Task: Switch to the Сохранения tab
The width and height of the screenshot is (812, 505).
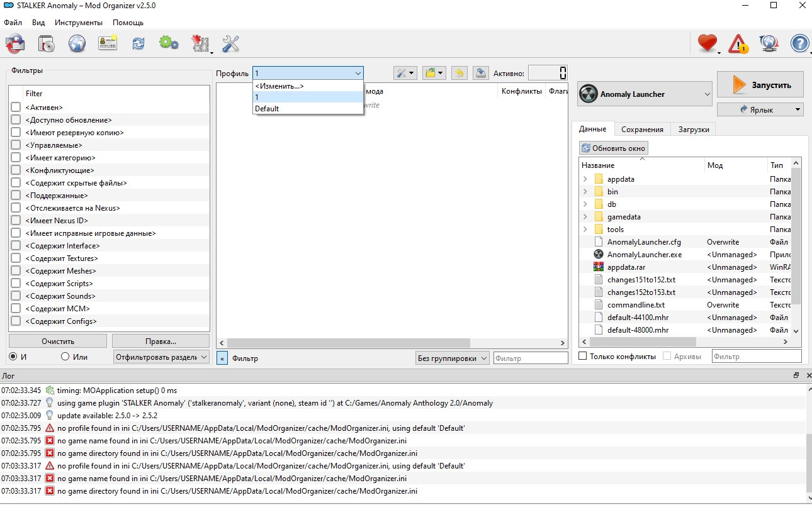Action: coord(642,129)
